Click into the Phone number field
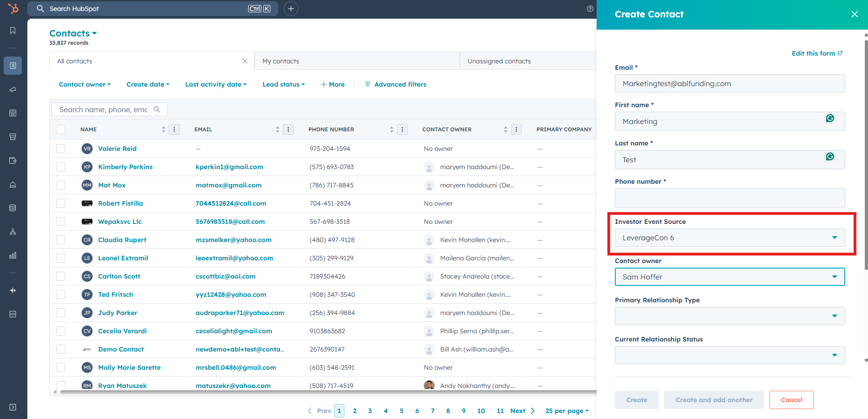This screenshot has height=419, width=868. [729, 198]
